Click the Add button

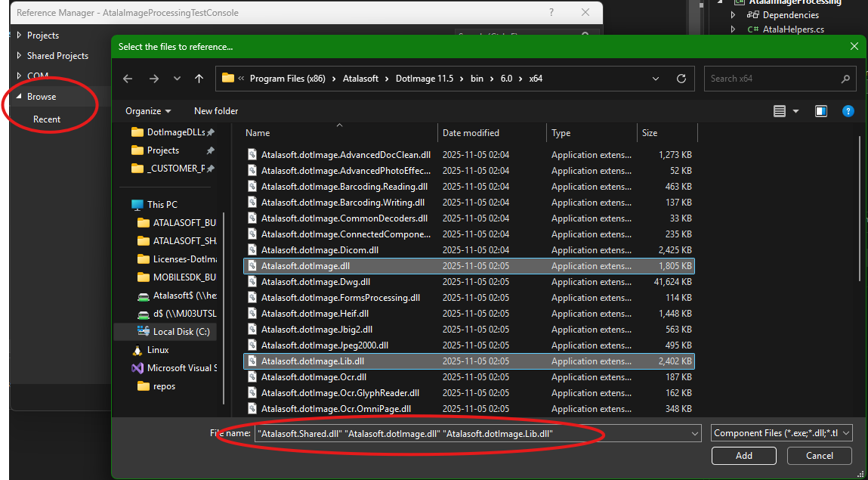tap(743, 456)
